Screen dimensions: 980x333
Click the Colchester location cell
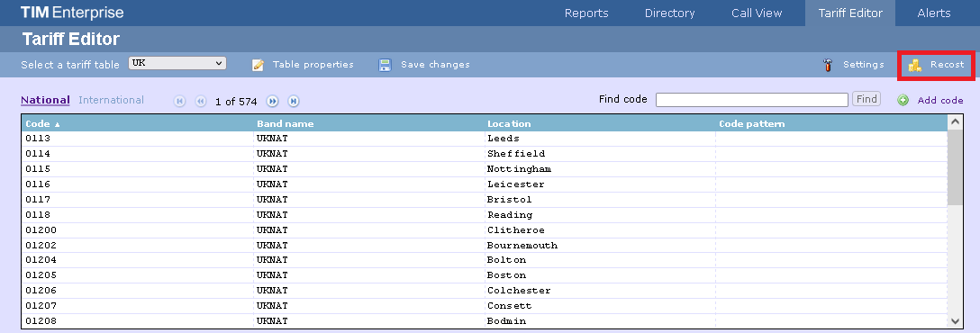[600, 291]
